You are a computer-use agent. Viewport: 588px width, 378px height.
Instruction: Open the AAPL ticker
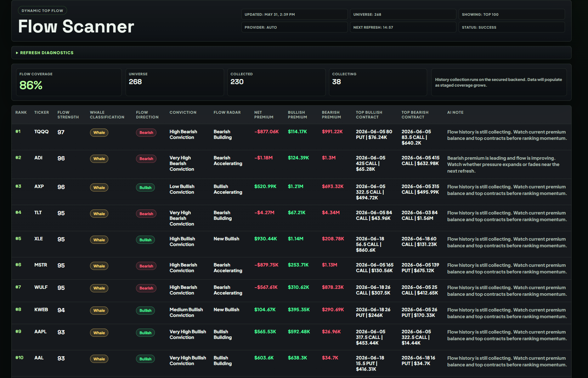(x=40, y=332)
